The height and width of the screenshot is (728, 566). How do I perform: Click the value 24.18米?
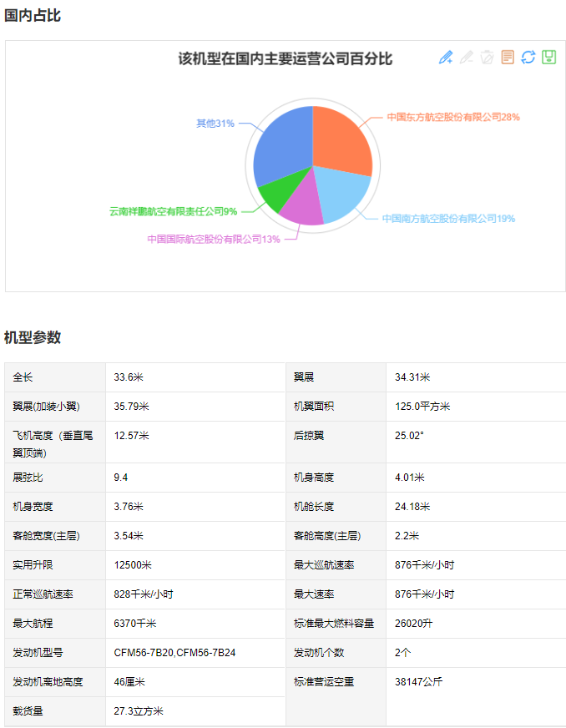point(412,507)
